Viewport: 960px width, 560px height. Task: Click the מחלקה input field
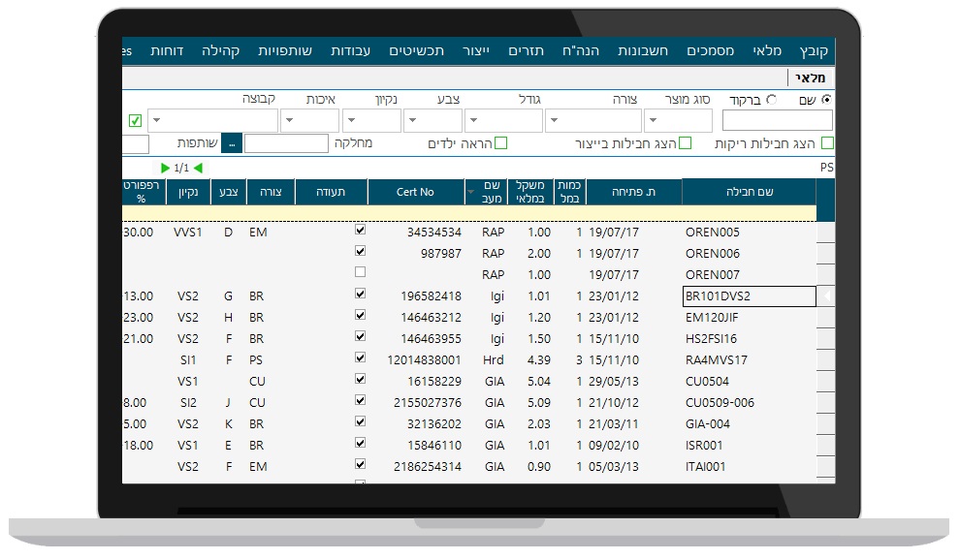coord(286,143)
